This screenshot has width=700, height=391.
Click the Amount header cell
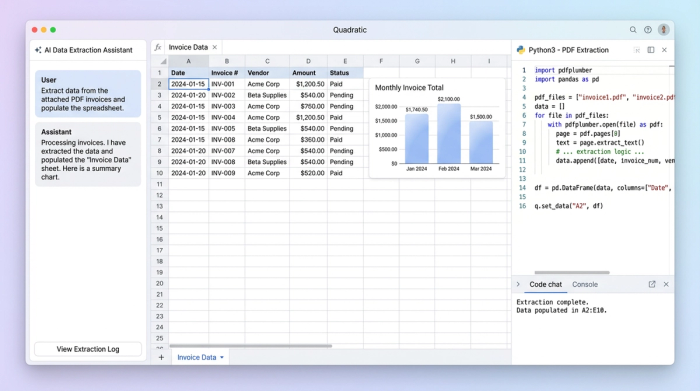point(308,73)
